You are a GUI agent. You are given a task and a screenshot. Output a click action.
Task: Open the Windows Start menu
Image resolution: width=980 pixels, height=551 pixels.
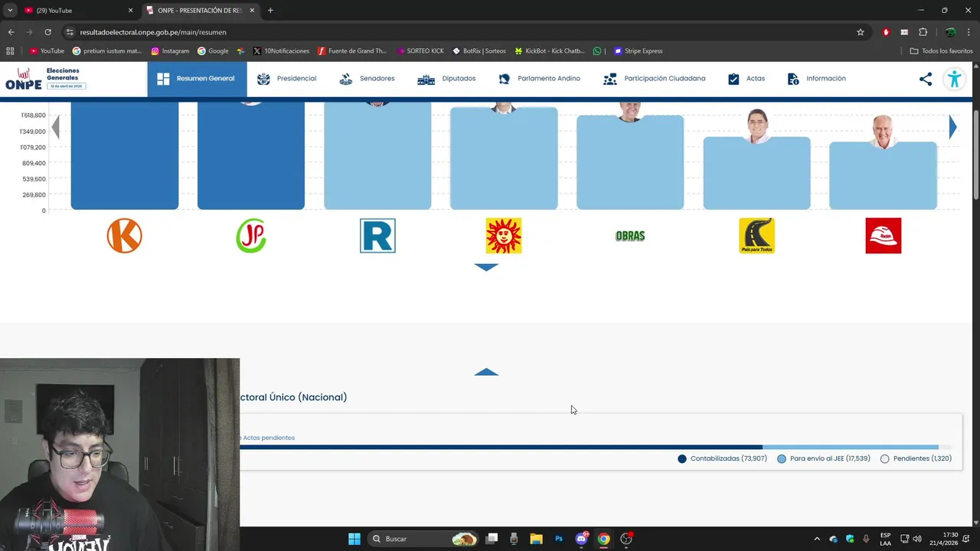(x=354, y=539)
